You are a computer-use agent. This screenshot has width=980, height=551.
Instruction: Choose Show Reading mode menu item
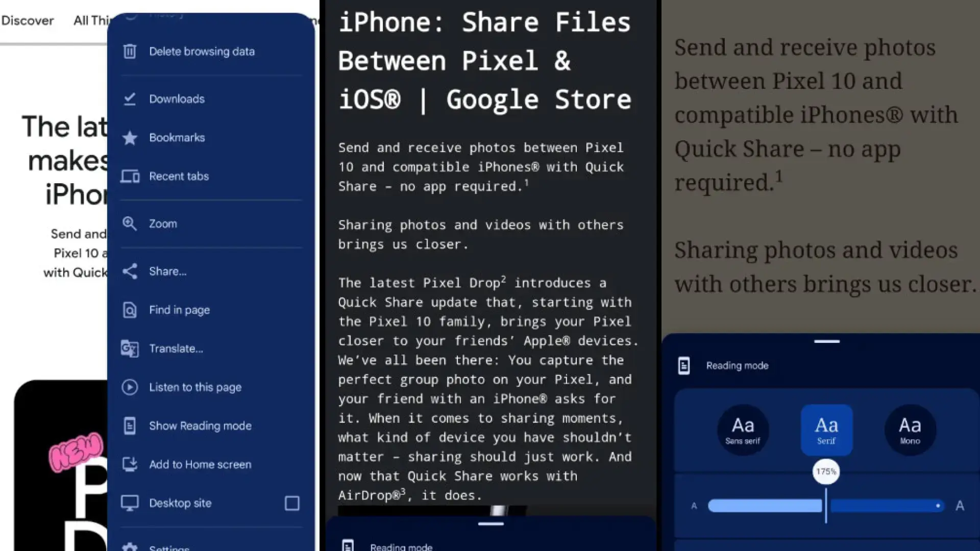[200, 426]
